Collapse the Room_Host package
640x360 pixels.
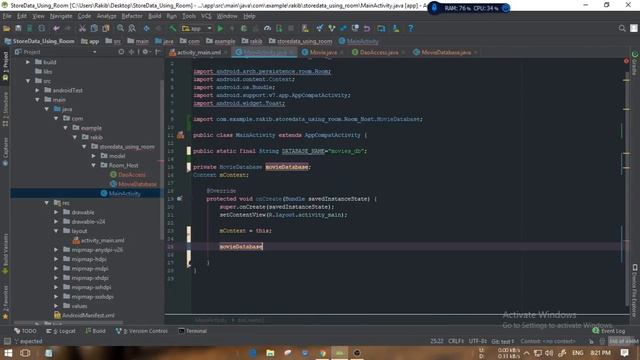pos(93,165)
